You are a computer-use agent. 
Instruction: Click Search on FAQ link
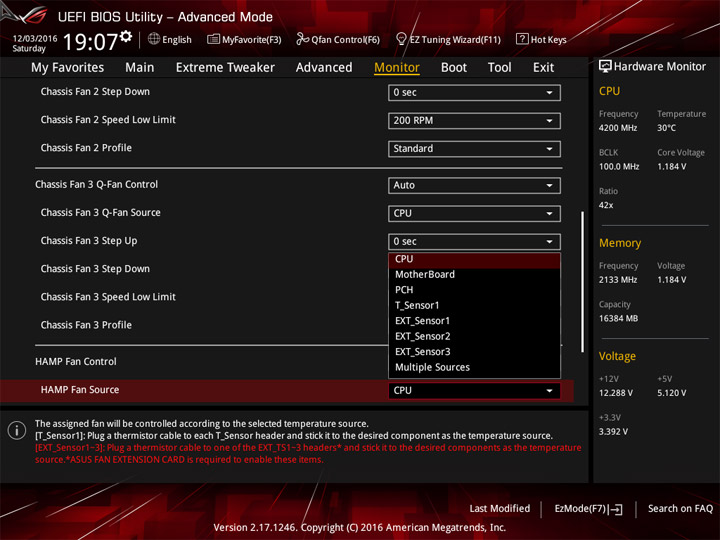(680, 509)
